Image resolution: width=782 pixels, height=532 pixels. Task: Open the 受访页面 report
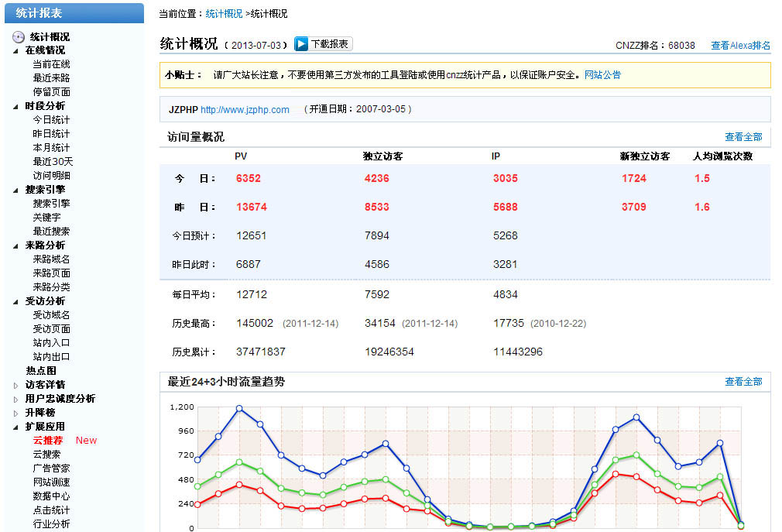click(51, 330)
